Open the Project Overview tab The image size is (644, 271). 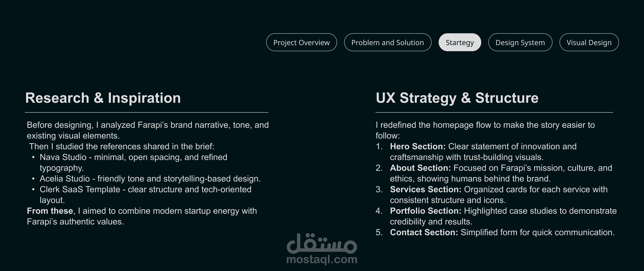[x=301, y=42]
